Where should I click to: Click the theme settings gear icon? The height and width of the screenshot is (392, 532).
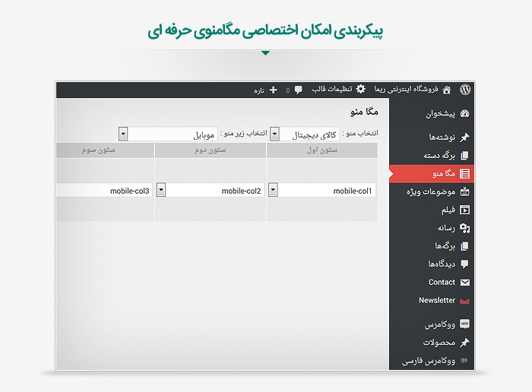[361, 89]
